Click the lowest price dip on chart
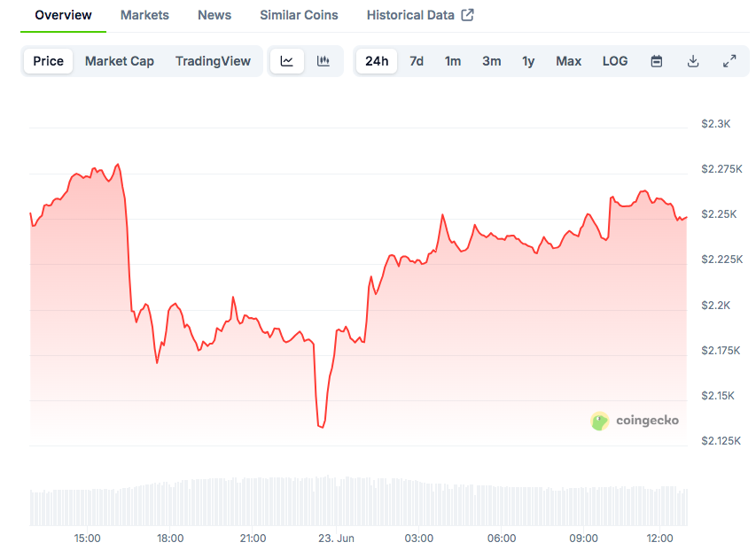This screenshot has width=756, height=550. point(321,426)
